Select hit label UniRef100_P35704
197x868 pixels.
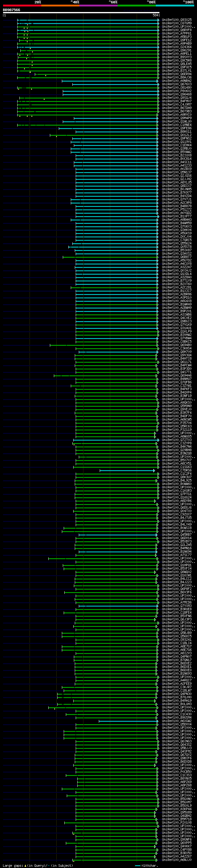tap(176, 423)
